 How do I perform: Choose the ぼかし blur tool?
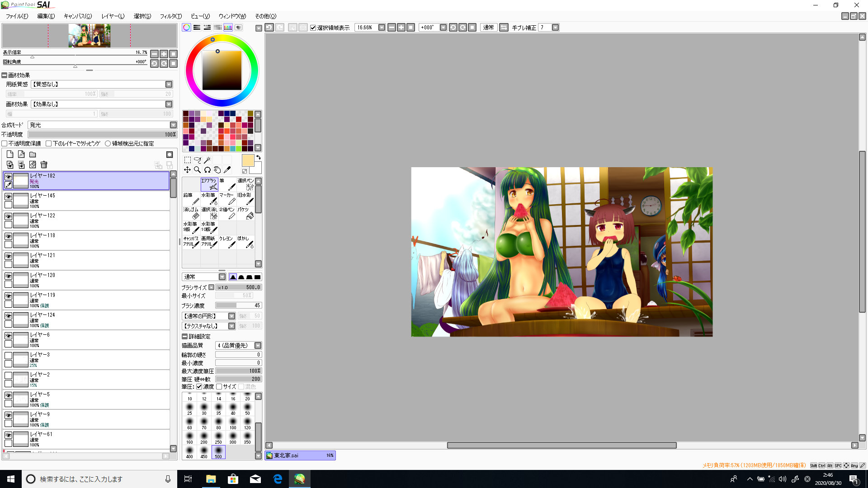245,242
